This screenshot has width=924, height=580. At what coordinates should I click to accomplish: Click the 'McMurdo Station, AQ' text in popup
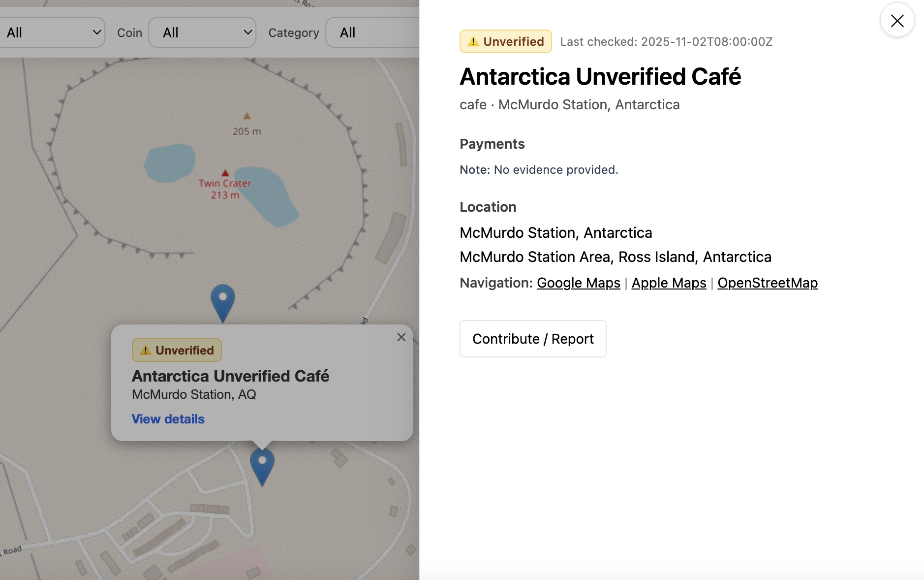(x=194, y=394)
